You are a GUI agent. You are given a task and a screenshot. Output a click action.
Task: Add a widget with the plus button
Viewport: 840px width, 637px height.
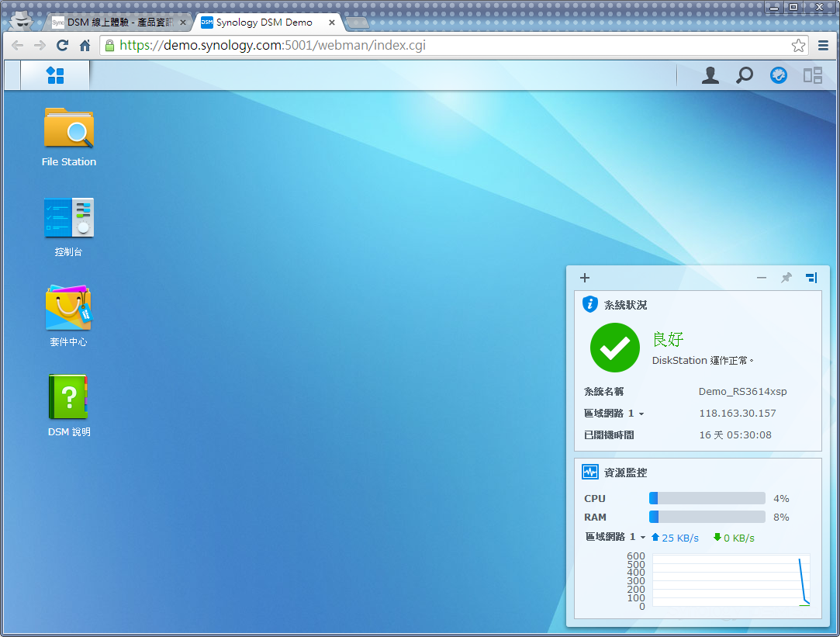(x=585, y=278)
